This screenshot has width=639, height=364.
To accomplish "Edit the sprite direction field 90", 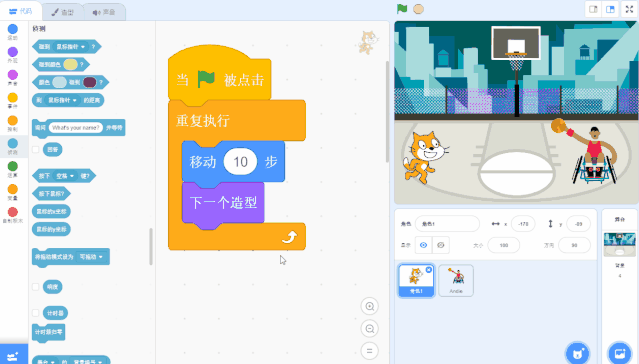I will click(x=574, y=245).
